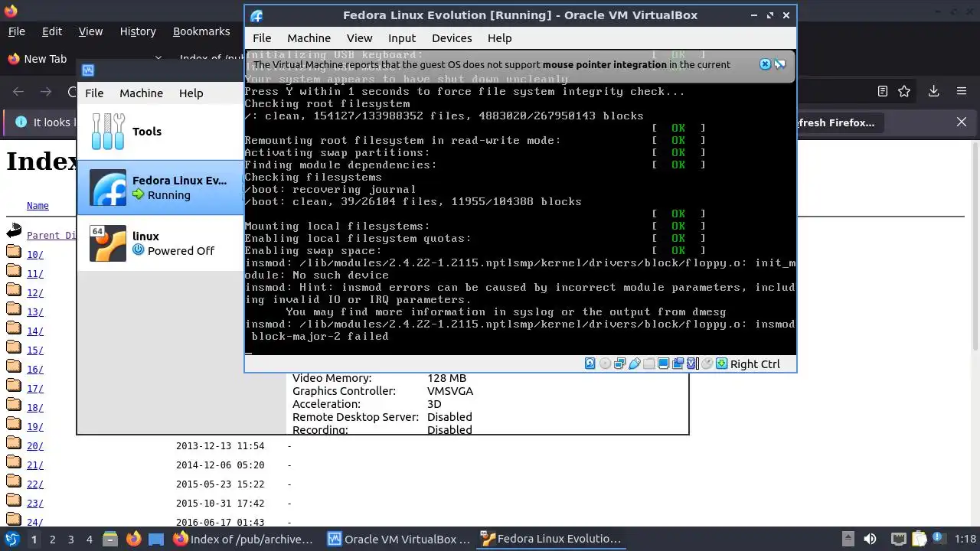Click folder icon beside 12/ entry
The height and width of the screenshot is (551, 980).
pyautogui.click(x=14, y=291)
